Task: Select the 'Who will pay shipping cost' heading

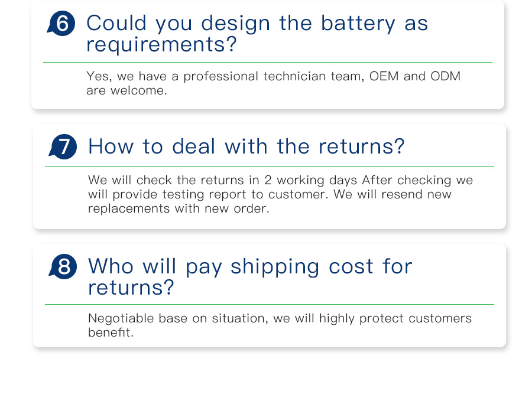Action: (x=250, y=276)
